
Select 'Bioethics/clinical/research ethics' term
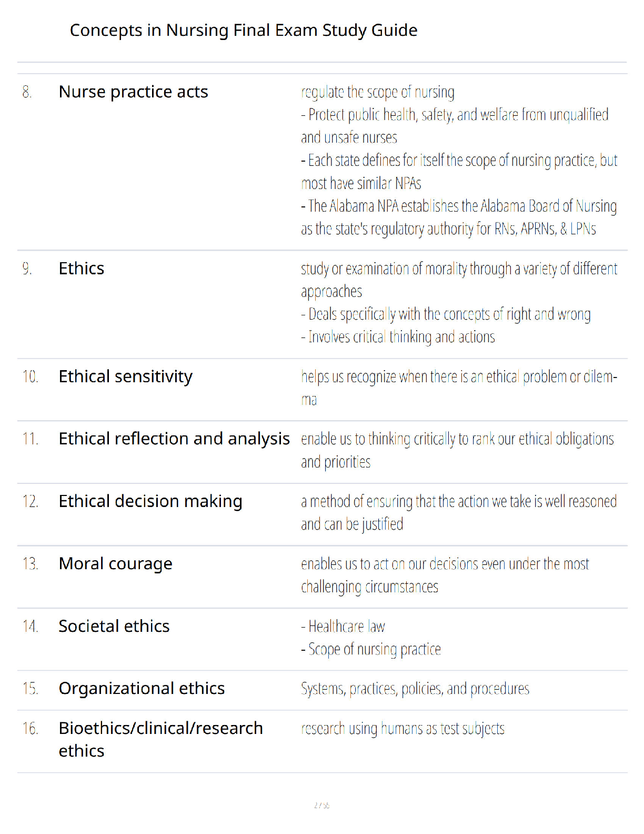(x=161, y=739)
